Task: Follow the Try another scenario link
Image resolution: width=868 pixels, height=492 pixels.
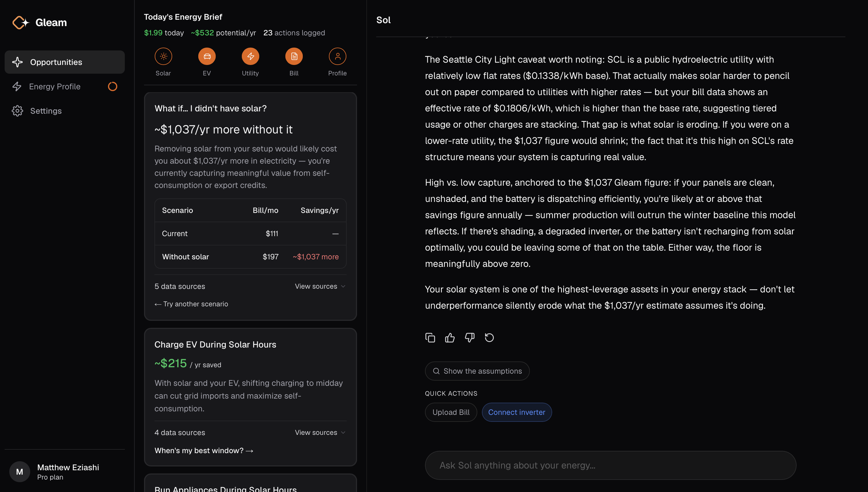Action: click(191, 304)
